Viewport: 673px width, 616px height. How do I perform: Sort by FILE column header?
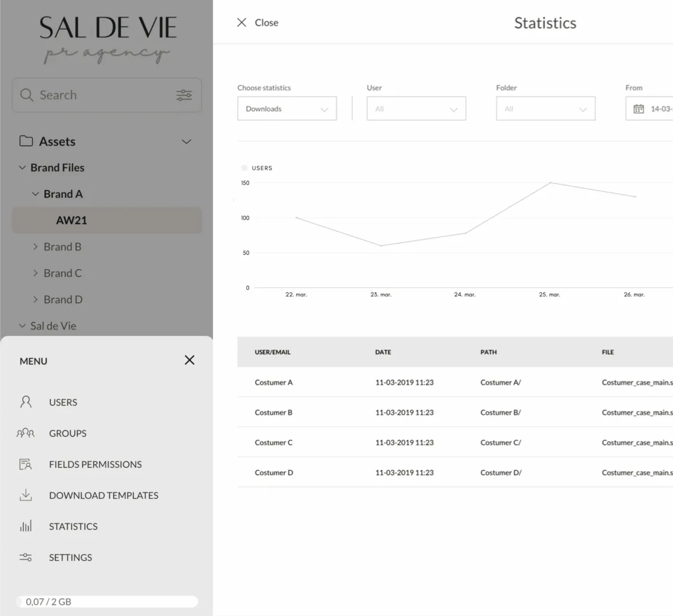tap(608, 352)
